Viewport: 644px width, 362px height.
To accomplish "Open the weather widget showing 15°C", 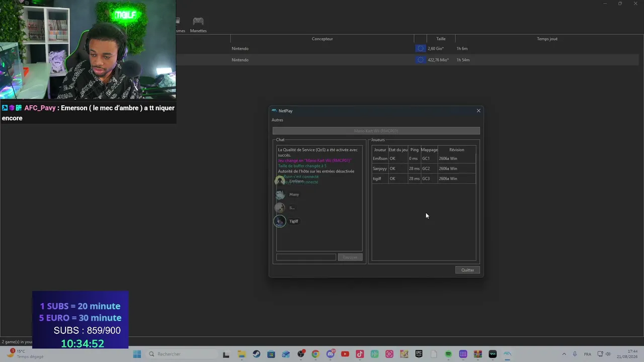I will coord(24,354).
